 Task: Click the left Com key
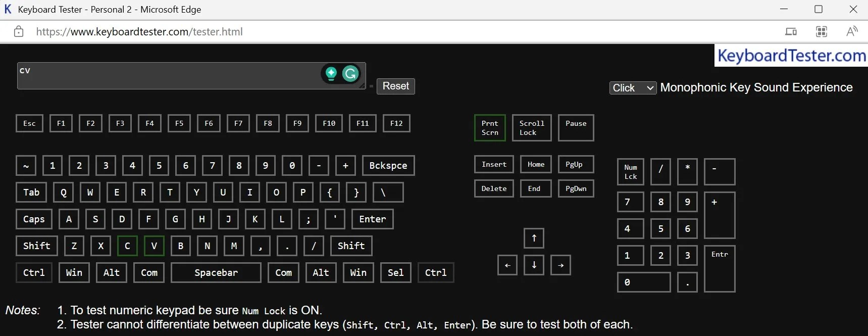pos(149,273)
